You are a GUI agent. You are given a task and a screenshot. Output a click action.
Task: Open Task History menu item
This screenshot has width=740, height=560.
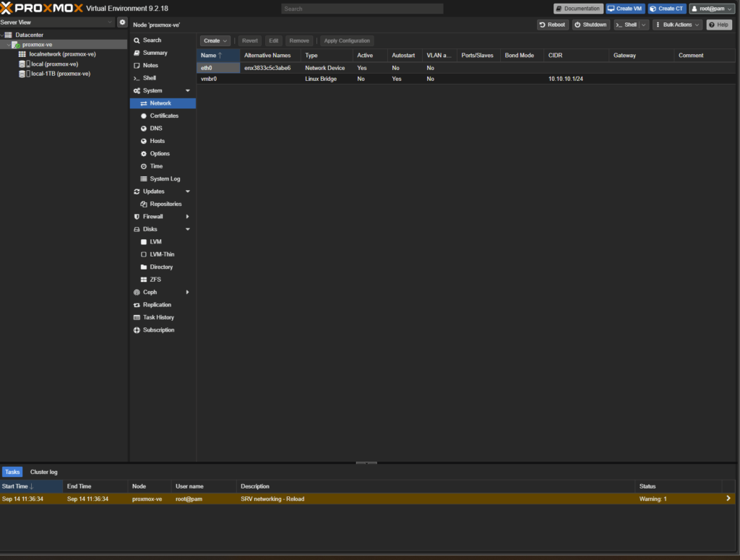(x=163, y=317)
